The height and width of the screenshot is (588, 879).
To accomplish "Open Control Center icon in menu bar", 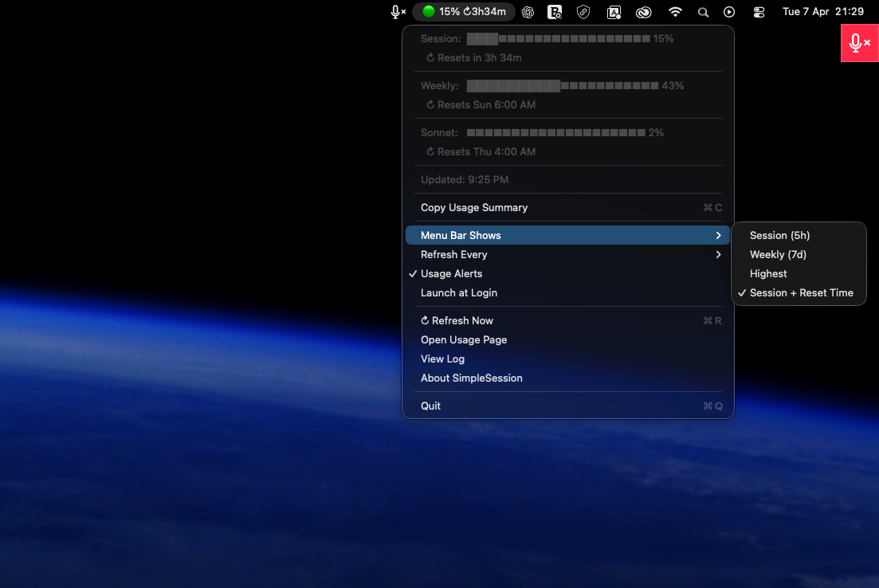I will (759, 12).
